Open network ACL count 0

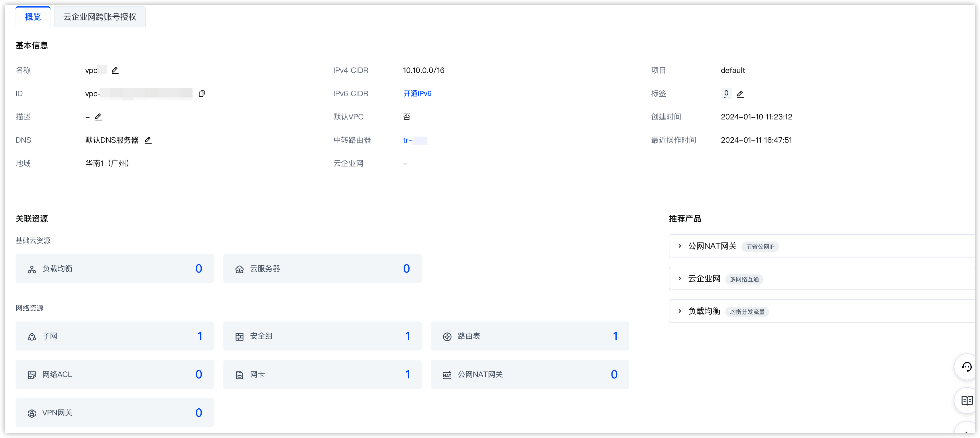point(199,374)
